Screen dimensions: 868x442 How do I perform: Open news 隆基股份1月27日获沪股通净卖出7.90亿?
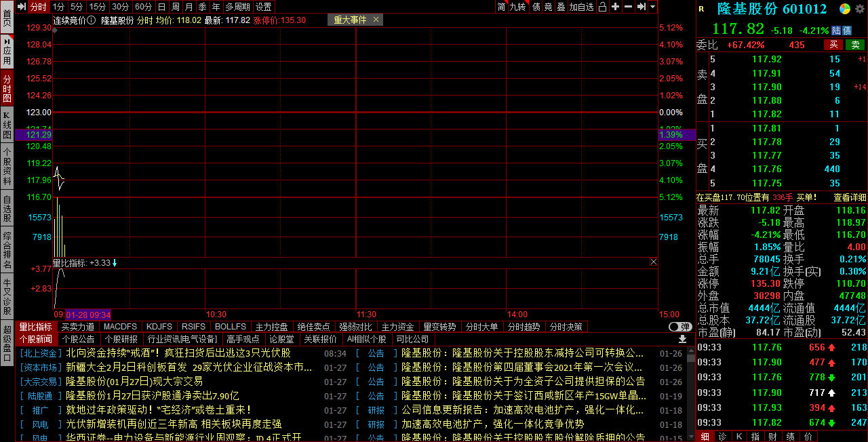(153, 395)
